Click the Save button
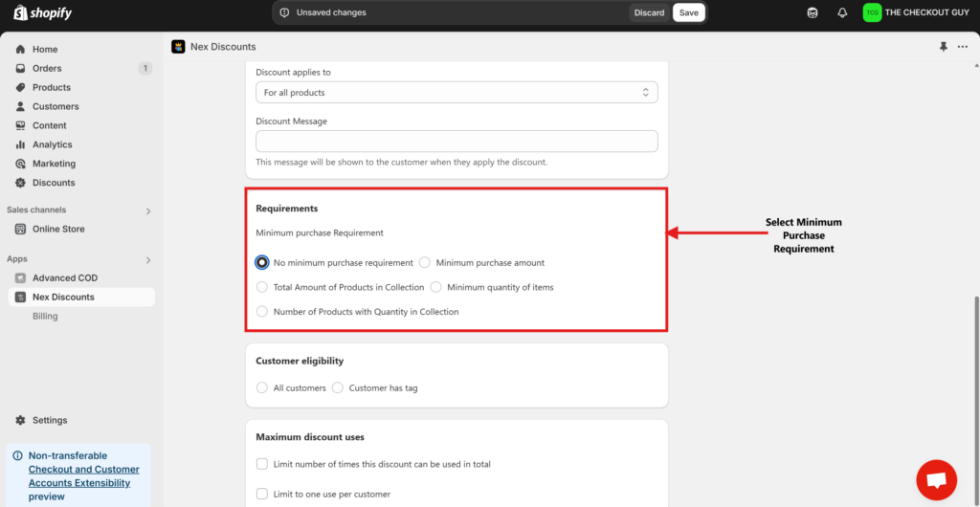Screen dimensions: 980x507 (x=688, y=12)
